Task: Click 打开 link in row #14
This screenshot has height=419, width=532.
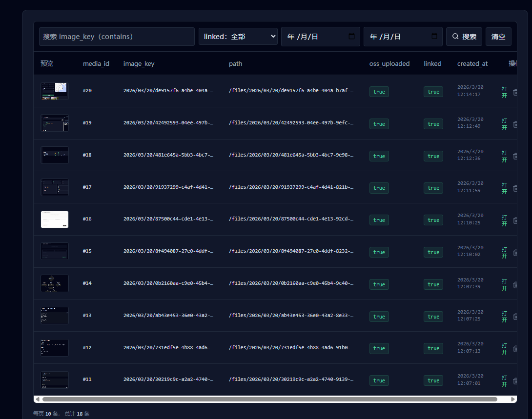Action: point(505,284)
